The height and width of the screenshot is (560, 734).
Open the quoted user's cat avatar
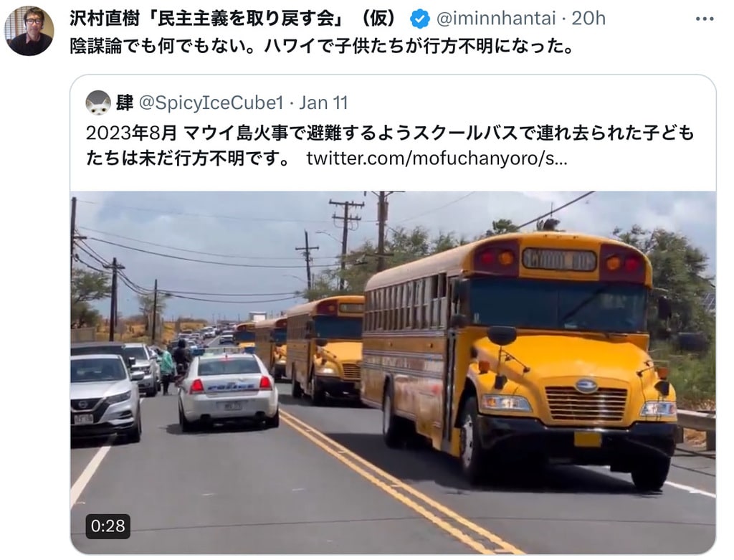(97, 103)
